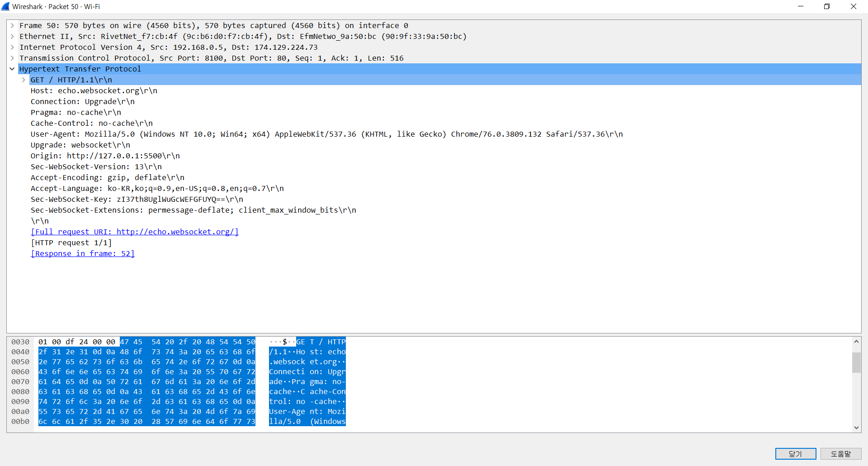Click hex offset 0050 row label
The width and height of the screenshot is (868, 466).
pos(20,361)
